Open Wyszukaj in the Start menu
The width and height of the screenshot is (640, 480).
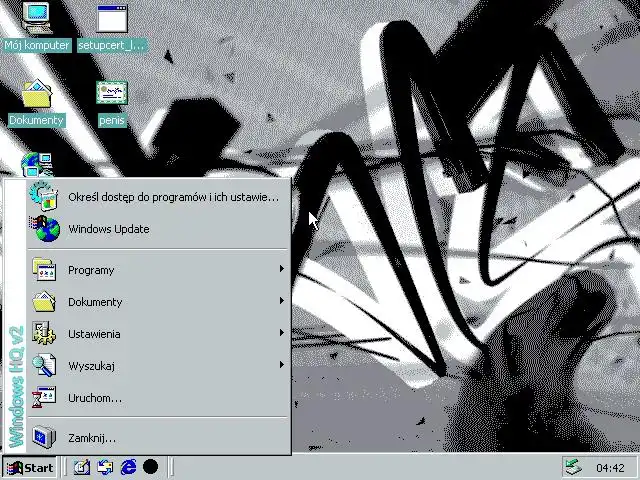point(158,366)
